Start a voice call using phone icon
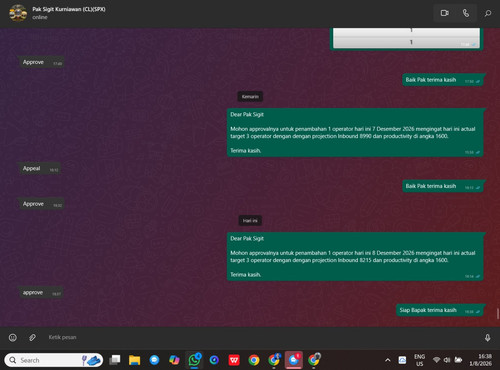The image size is (500, 370). pos(466,13)
